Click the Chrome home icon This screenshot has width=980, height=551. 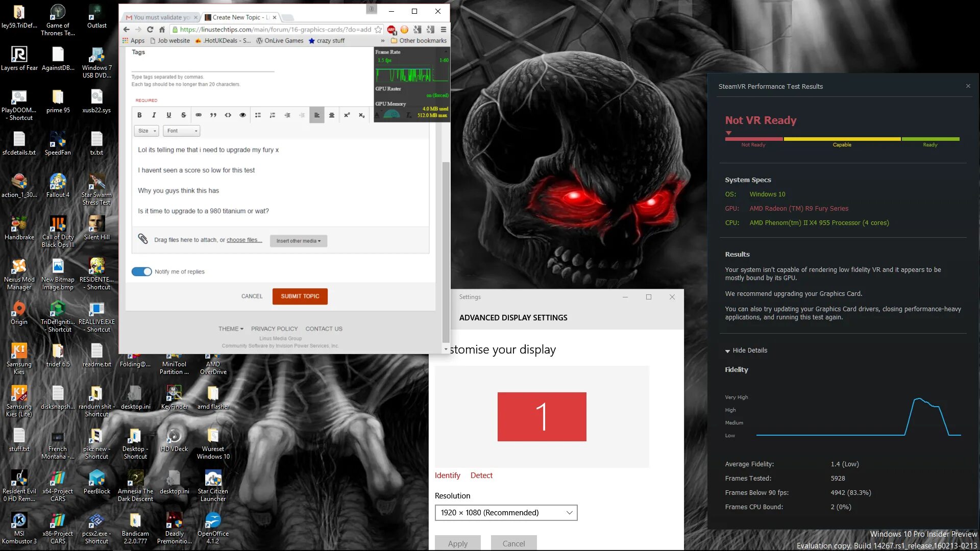pos(162,30)
